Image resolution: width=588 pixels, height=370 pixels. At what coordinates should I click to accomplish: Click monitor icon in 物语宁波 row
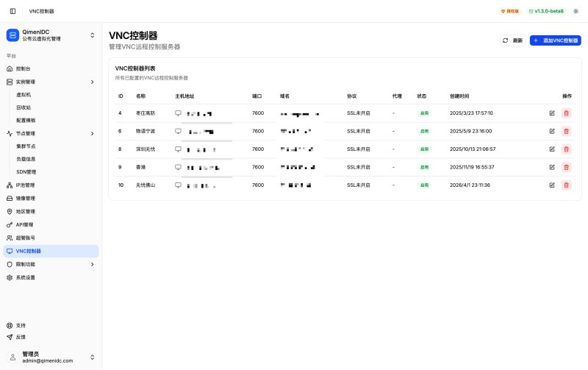pos(178,131)
